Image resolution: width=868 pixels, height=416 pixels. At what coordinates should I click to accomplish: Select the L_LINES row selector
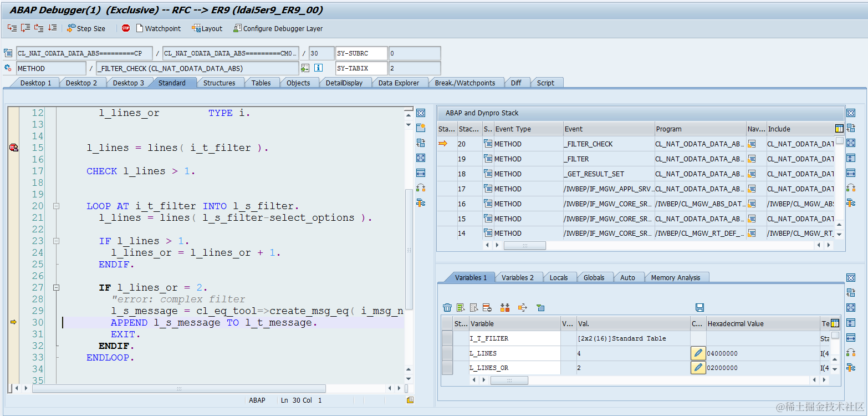tap(447, 353)
